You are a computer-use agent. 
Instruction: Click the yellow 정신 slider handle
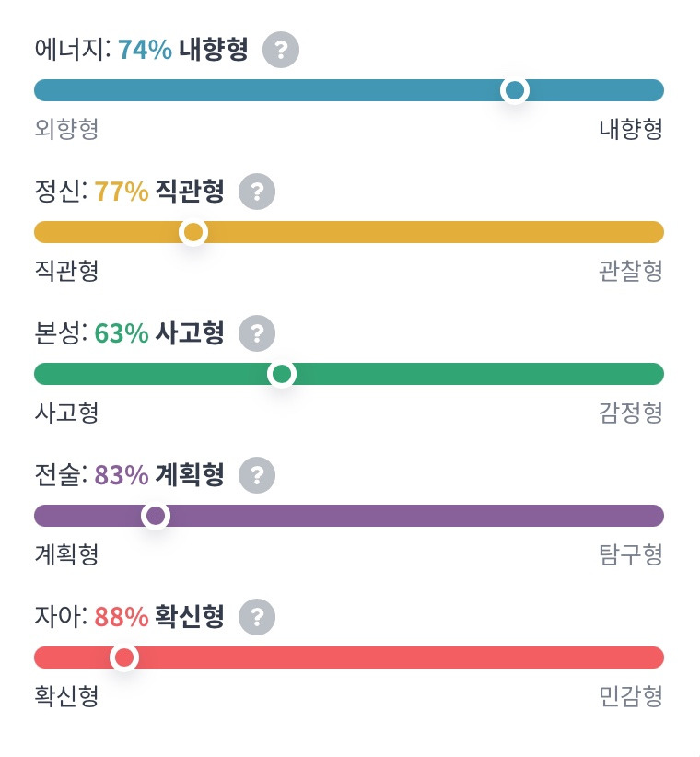click(x=193, y=232)
